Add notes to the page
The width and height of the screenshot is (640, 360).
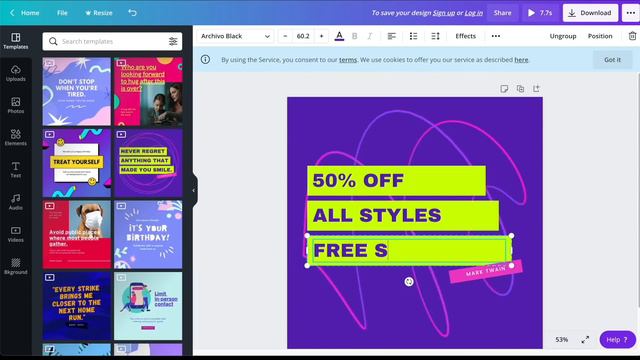(504, 89)
